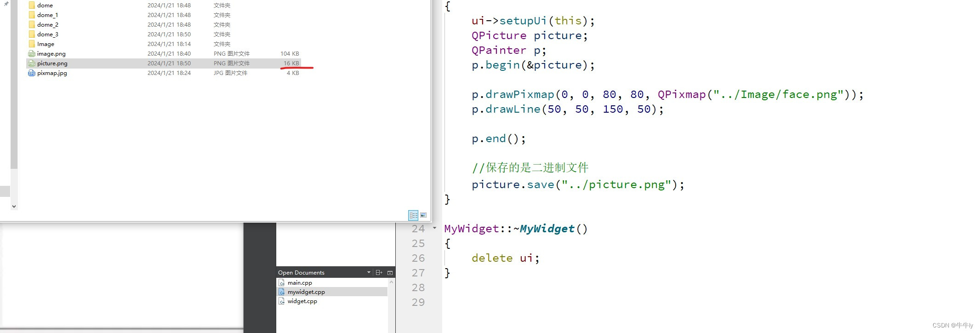Click the 16 KB size of picture.png
This screenshot has height=333, width=980.
tap(291, 63)
